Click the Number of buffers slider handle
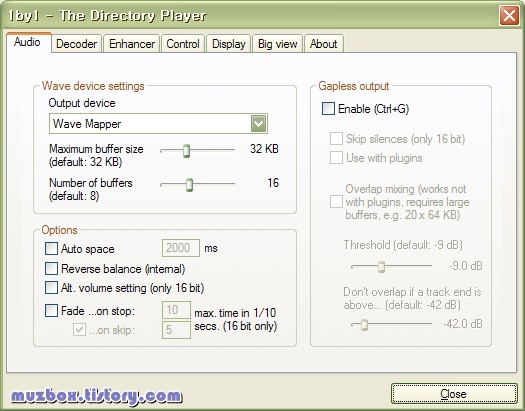 [x=190, y=185]
